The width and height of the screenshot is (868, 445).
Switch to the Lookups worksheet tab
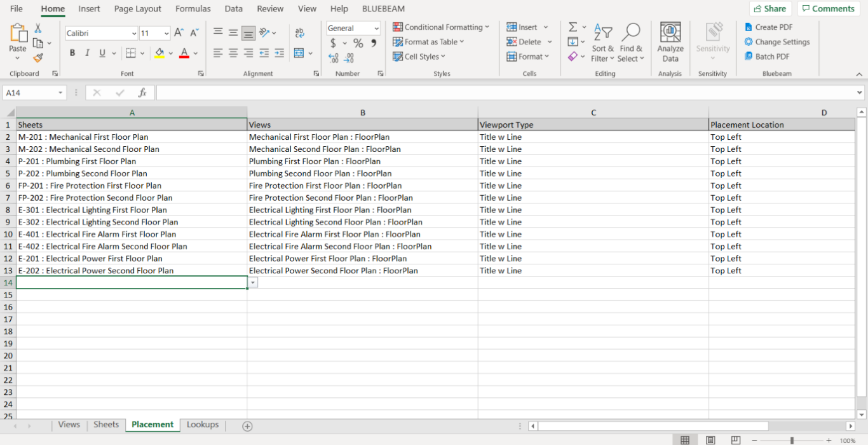pyautogui.click(x=203, y=425)
